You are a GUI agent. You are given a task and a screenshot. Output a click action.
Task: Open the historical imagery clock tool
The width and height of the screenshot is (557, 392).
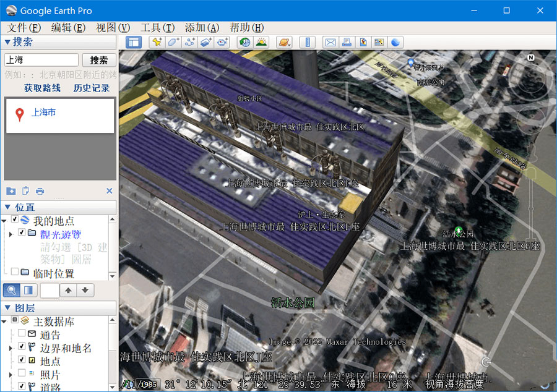(244, 42)
